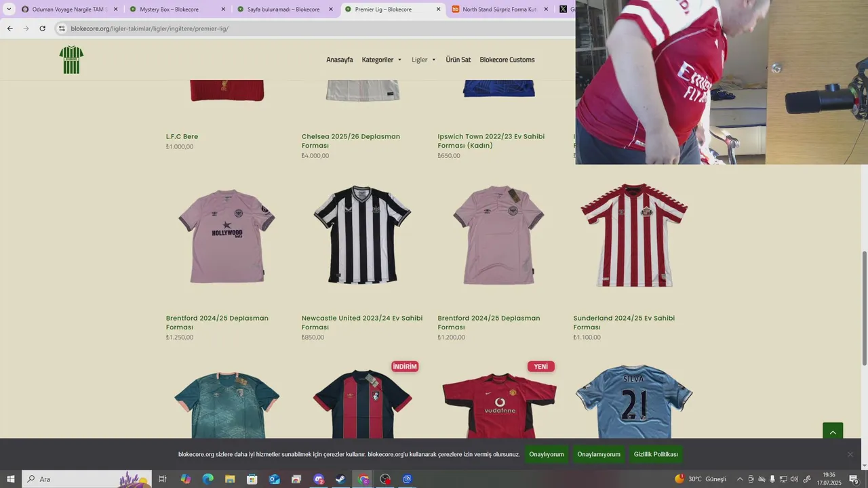
Task: Open the red-and-white Sunderland striped jersey image
Action: (634, 235)
